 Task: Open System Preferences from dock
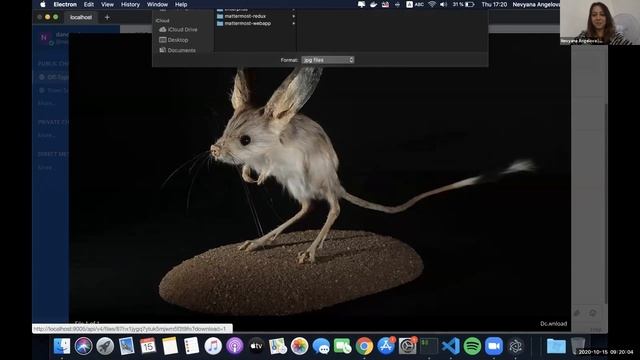407,346
